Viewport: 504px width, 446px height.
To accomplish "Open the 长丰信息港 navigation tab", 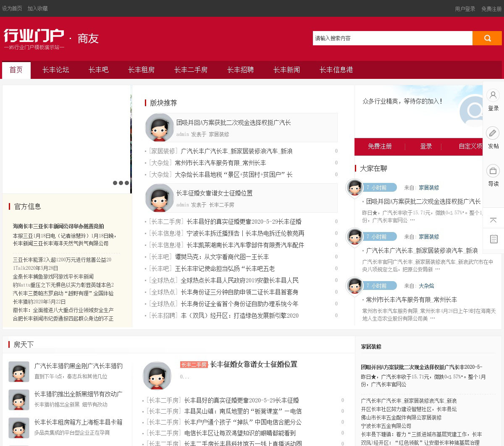I will tap(336, 70).
